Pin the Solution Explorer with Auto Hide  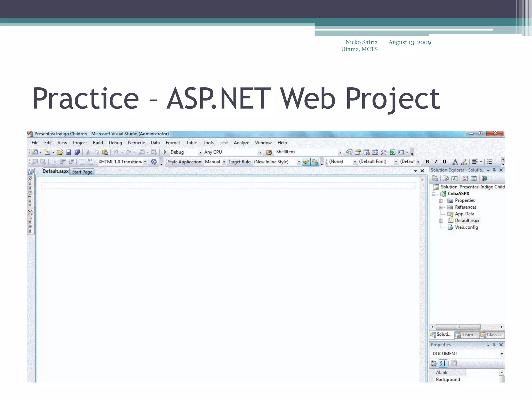click(494, 170)
